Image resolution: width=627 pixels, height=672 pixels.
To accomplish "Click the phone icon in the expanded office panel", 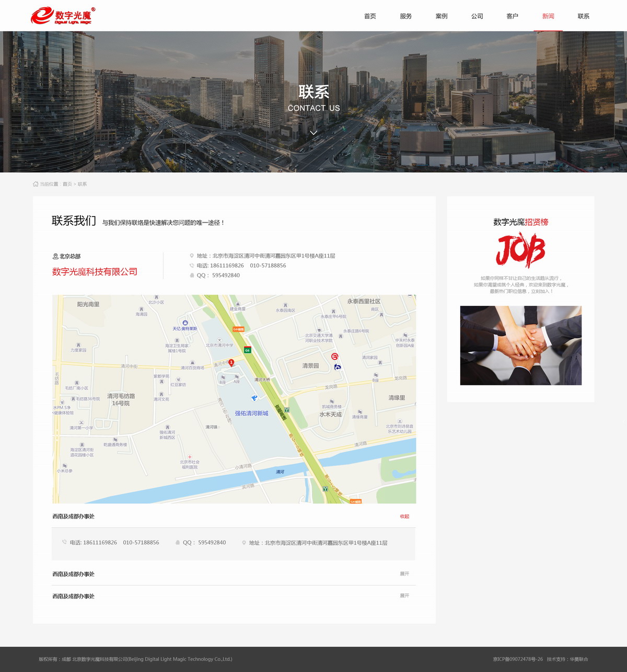I will [x=65, y=543].
